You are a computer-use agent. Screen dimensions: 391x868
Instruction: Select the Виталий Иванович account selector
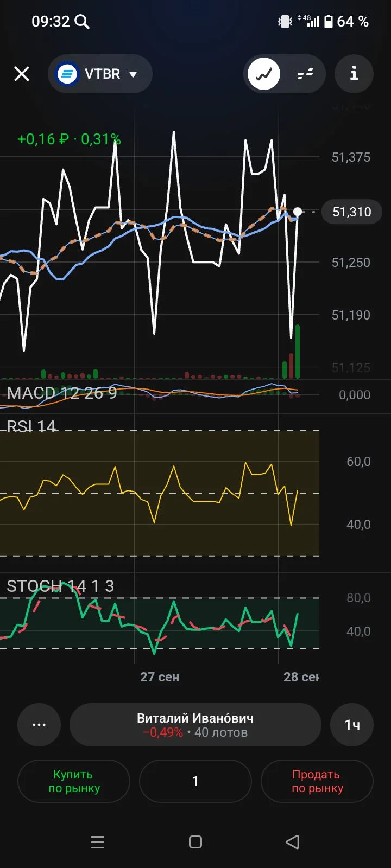click(x=195, y=725)
